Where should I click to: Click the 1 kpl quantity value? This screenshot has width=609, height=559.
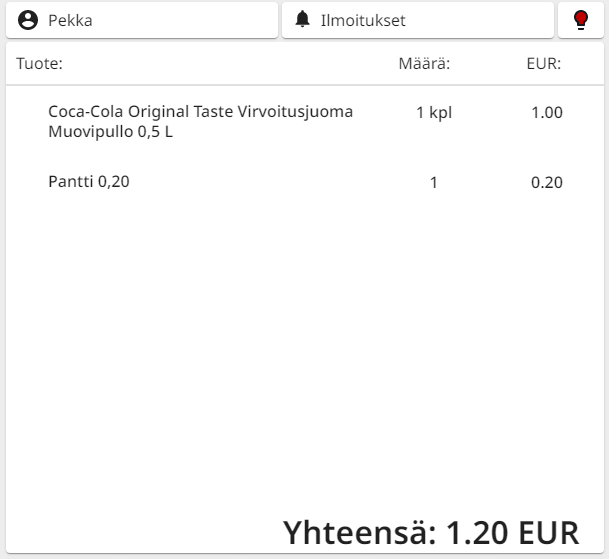point(434,112)
